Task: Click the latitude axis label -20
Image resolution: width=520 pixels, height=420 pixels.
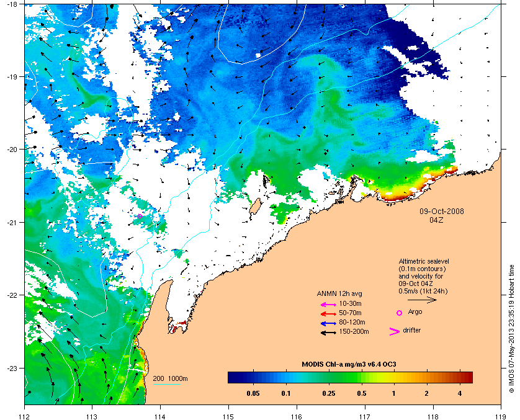Action: 11,150
